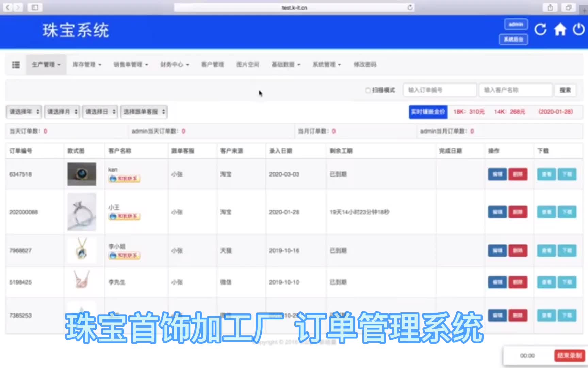The image size is (588, 368).
Task: Click 下载 for order 202000088
Action: tap(567, 212)
